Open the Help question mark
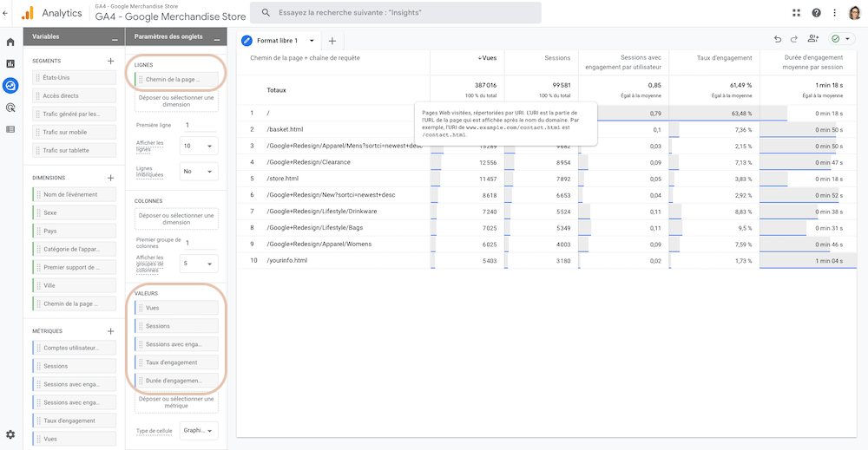Viewport: 868px width, 450px height. pos(816,13)
